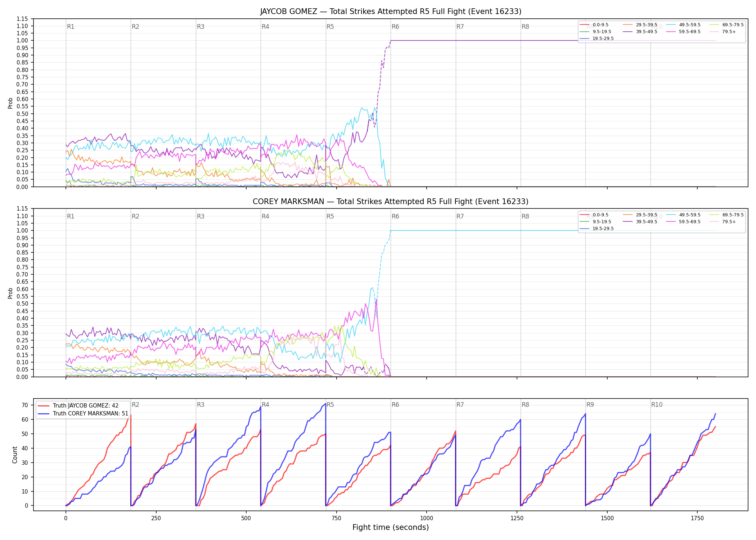This screenshot has height=540, width=756.
Task: Click the x-axis tick label 1500
Action: [607, 518]
